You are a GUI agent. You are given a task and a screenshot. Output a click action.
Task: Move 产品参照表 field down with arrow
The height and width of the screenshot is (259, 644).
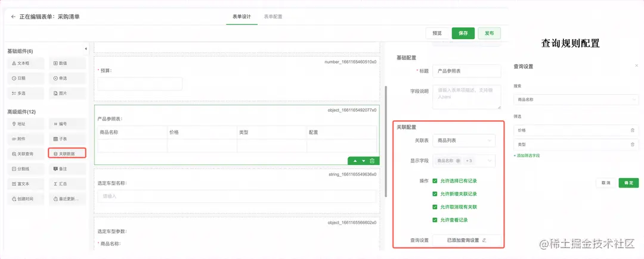[364, 161]
